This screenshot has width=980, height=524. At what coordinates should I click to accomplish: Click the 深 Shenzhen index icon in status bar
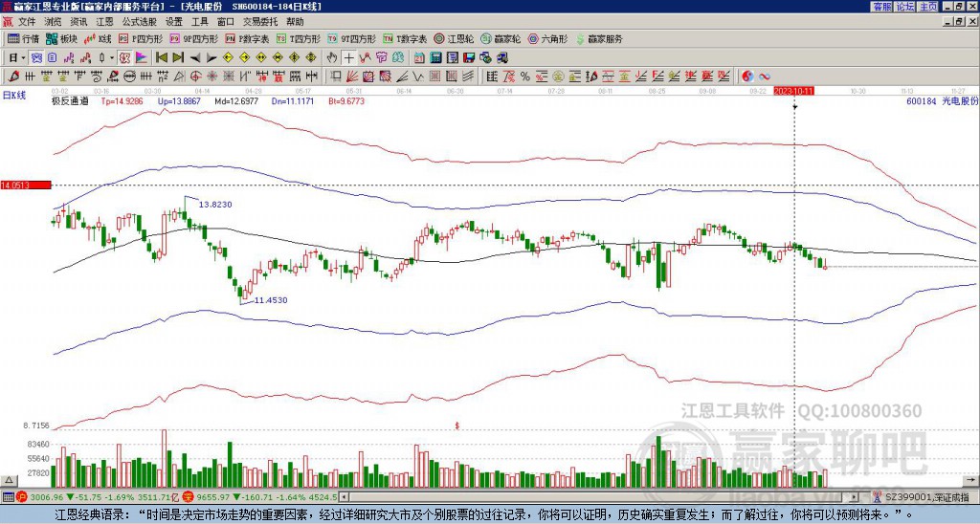(x=190, y=497)
